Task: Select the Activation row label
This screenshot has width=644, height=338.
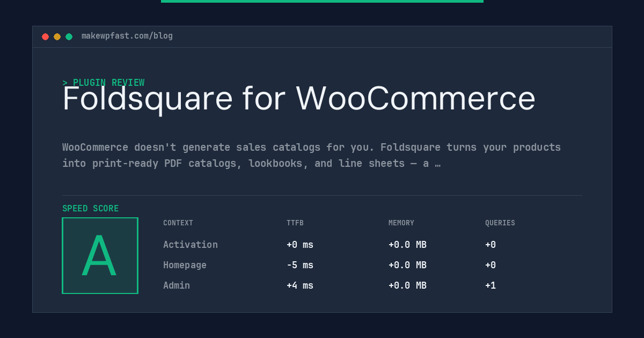Action: pos(191,245)
